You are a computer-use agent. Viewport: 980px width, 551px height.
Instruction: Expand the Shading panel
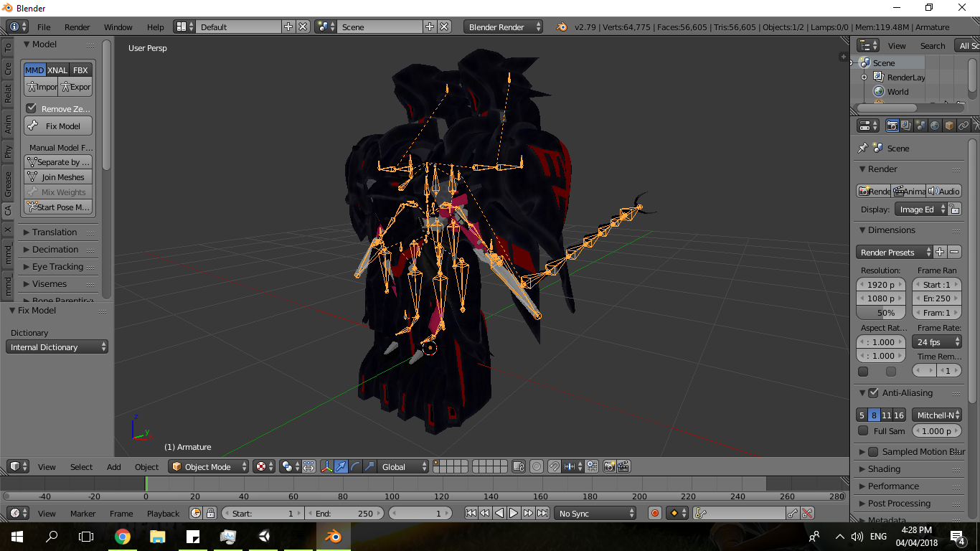click(884, 468)
